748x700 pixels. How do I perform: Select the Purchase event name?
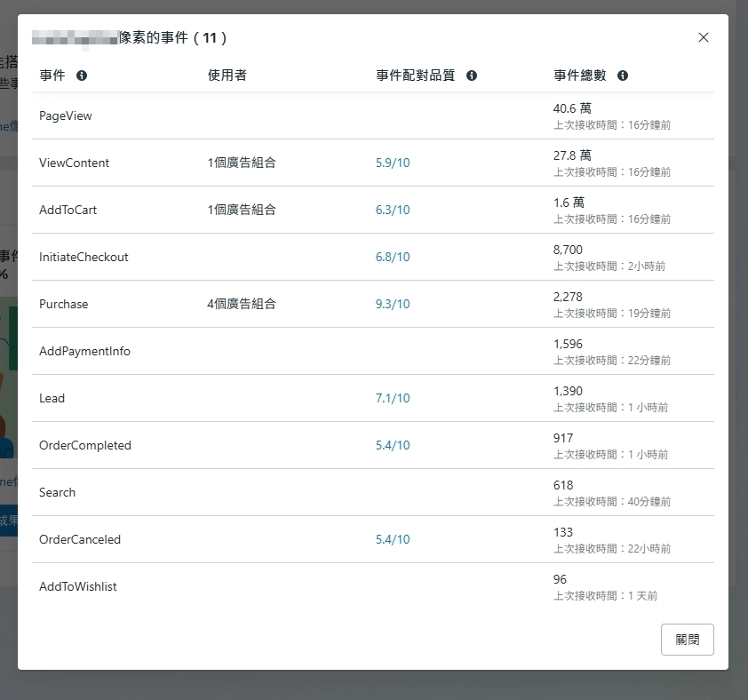63,304
